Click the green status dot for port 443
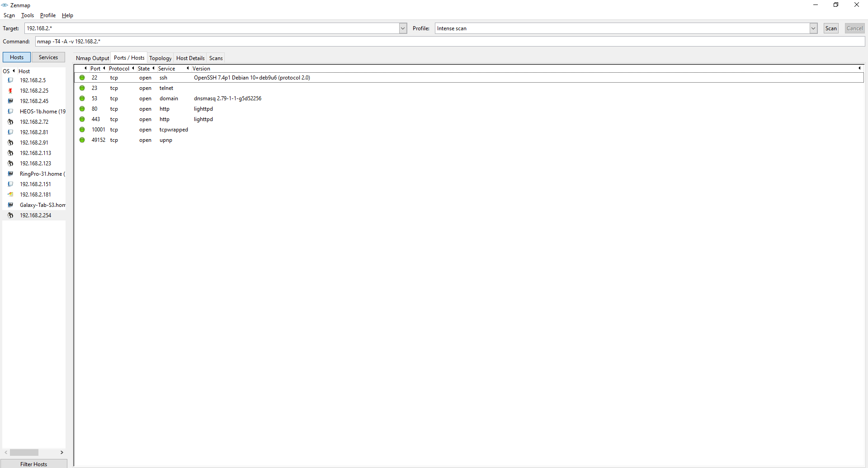The width and height of the screenshot is (868, 468). 82,119
